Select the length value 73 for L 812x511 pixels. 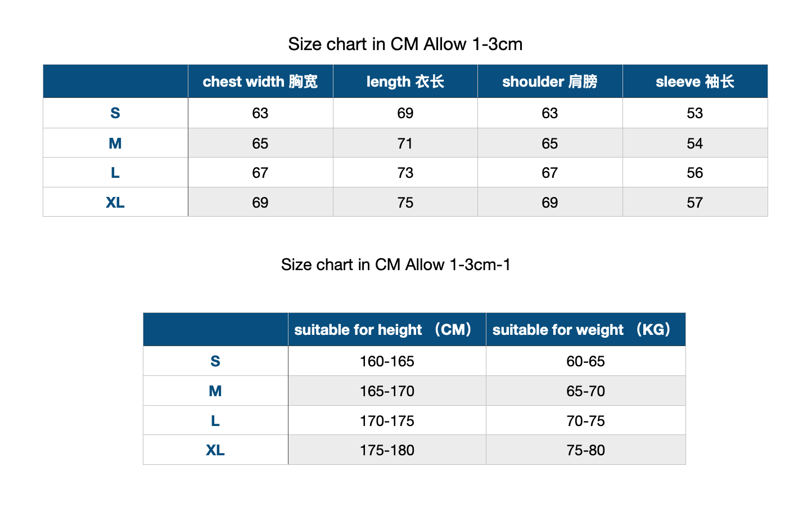coord(405,173)
